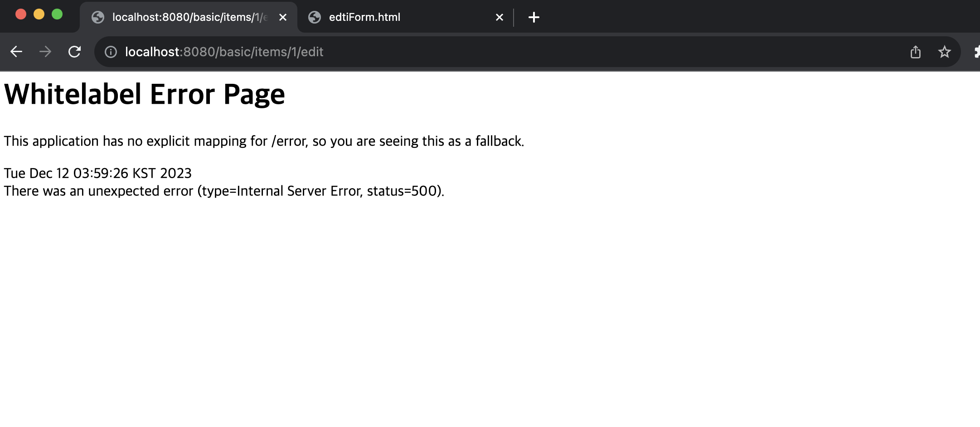
Task: Click the 'status=500' error message line
Action: tap(224, 191)
